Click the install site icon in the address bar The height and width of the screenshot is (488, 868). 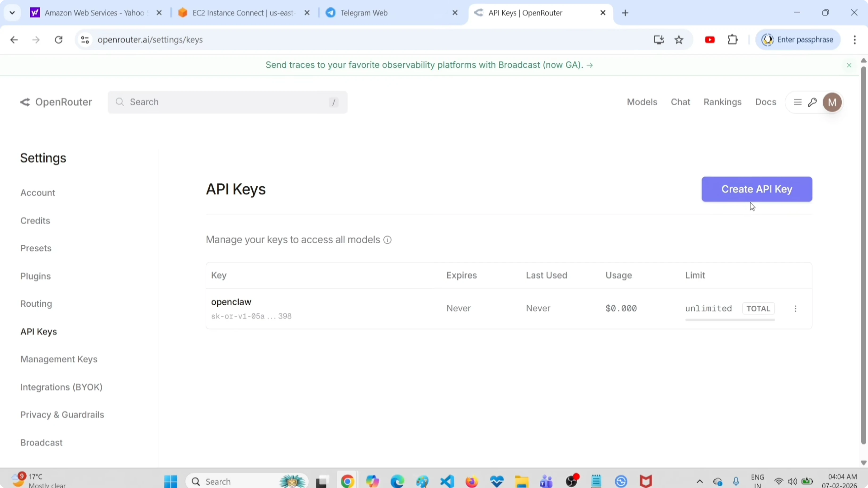click(658, 39)
